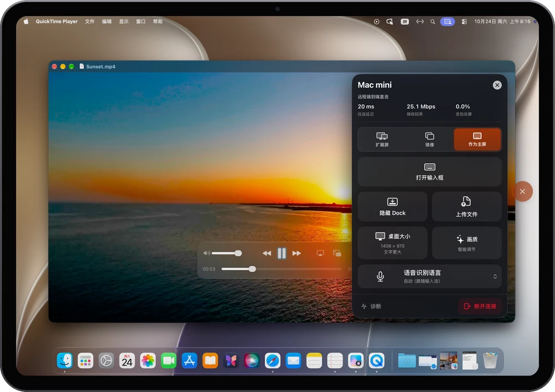555x392 pixels.
Task: Select 作为主屏 main display mode
Action: [477, 140]
